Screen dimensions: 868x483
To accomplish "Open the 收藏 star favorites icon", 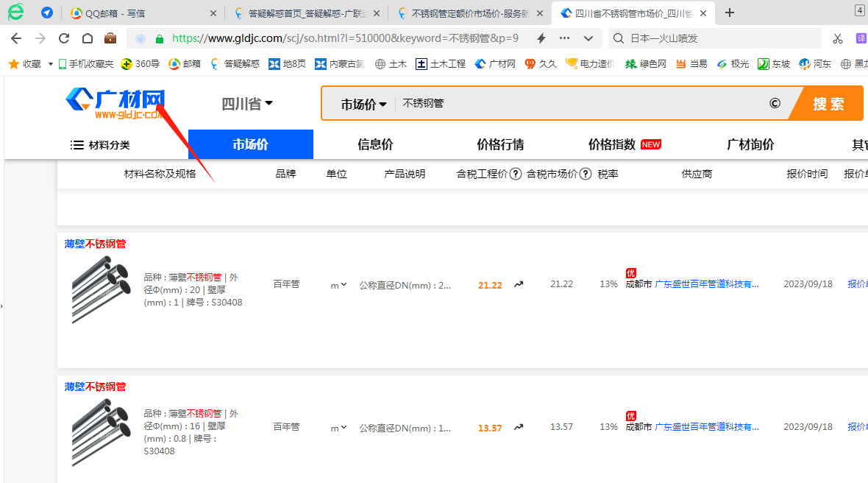I will pyautogui.click(x=14, y=64).
